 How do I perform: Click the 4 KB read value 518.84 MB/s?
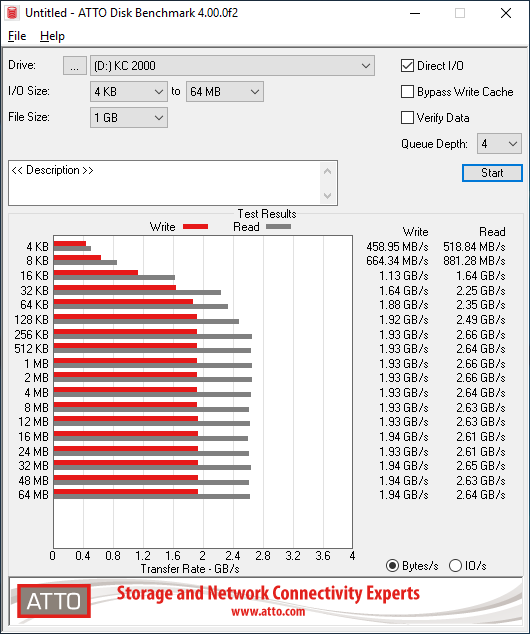(x=474, y=247)
